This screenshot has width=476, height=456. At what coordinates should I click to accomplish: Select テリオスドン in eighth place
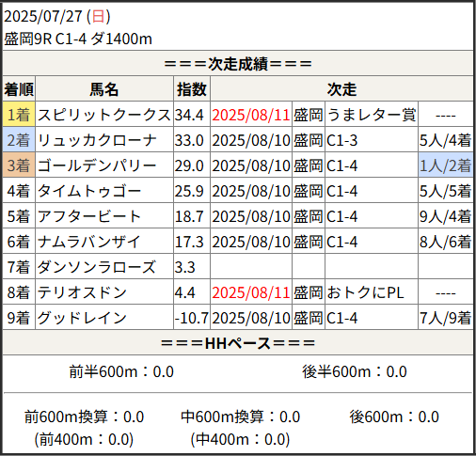[x=82, y=292]
